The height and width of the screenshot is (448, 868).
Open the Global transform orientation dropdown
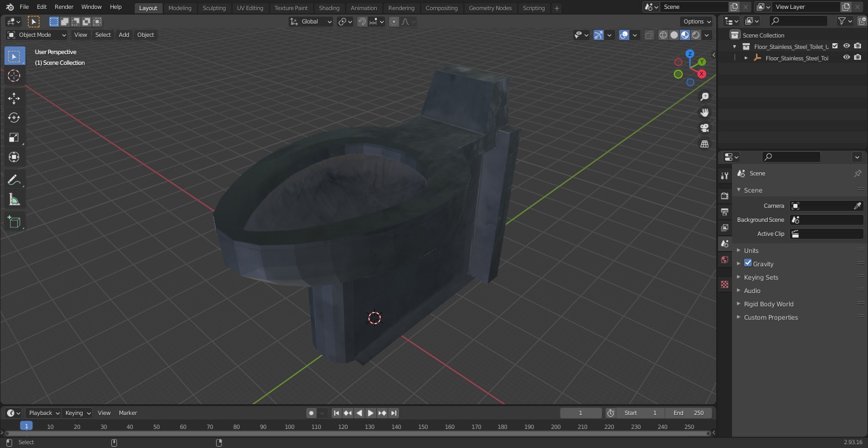point(311,22)
